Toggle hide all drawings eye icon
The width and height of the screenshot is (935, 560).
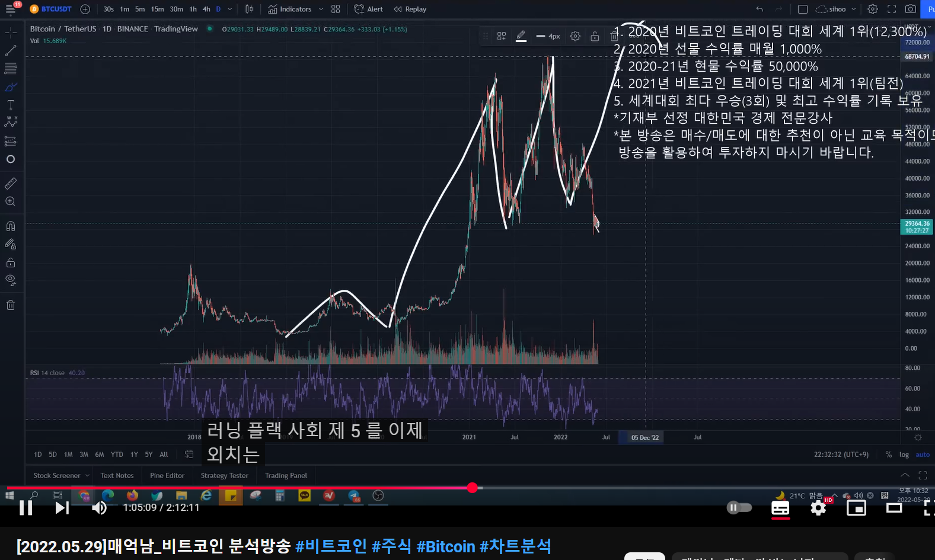click(11, 280)
